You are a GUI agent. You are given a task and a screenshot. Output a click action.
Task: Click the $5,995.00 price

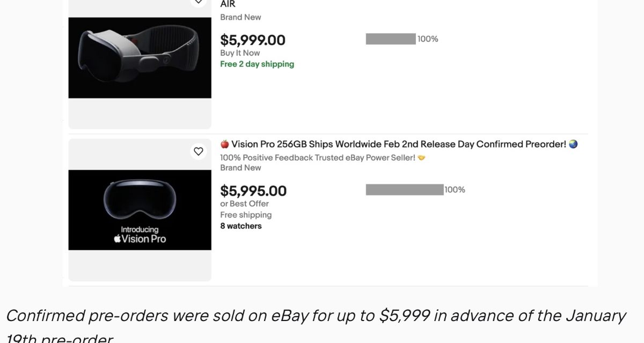click(253, 191)
